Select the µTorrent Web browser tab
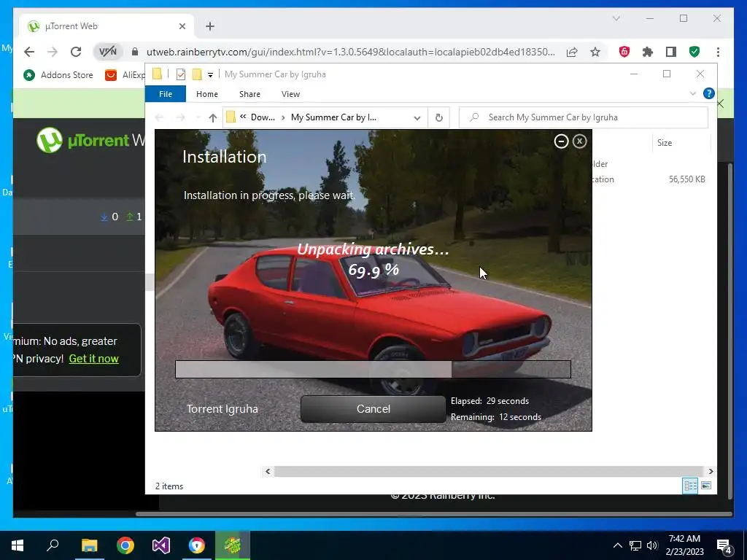 [x=106, y=26]
